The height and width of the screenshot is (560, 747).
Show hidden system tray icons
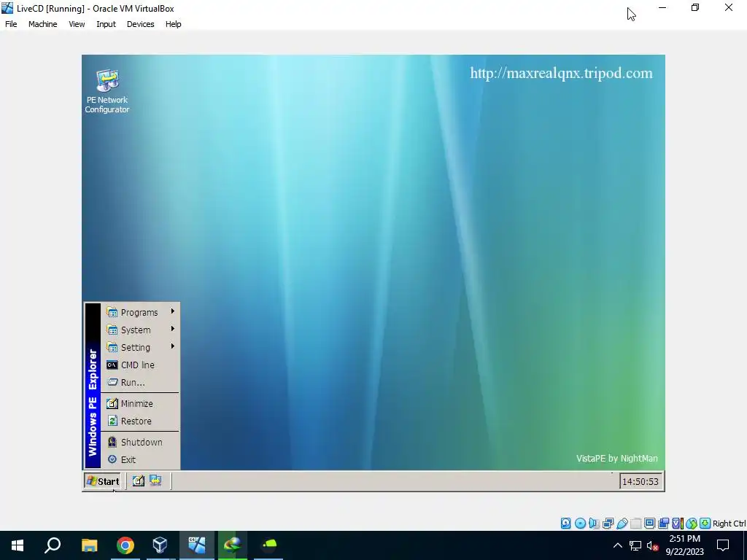pos(617,545)
